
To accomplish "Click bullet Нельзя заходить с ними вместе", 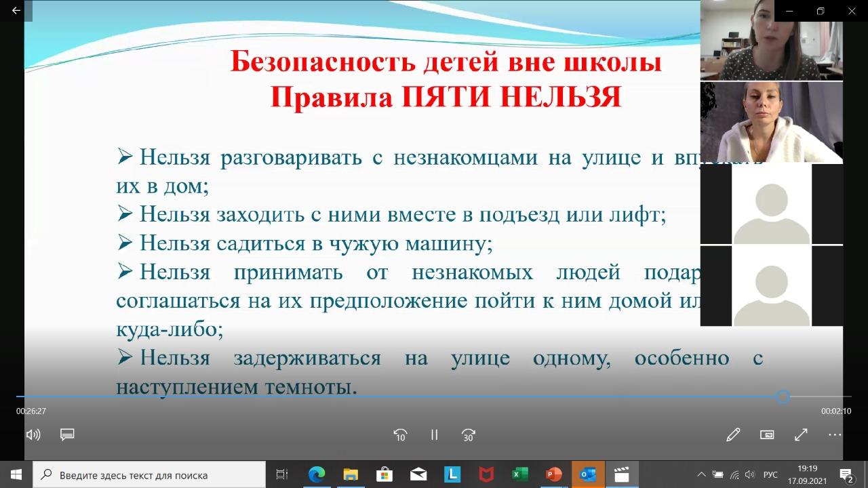I will pos(391,214).
